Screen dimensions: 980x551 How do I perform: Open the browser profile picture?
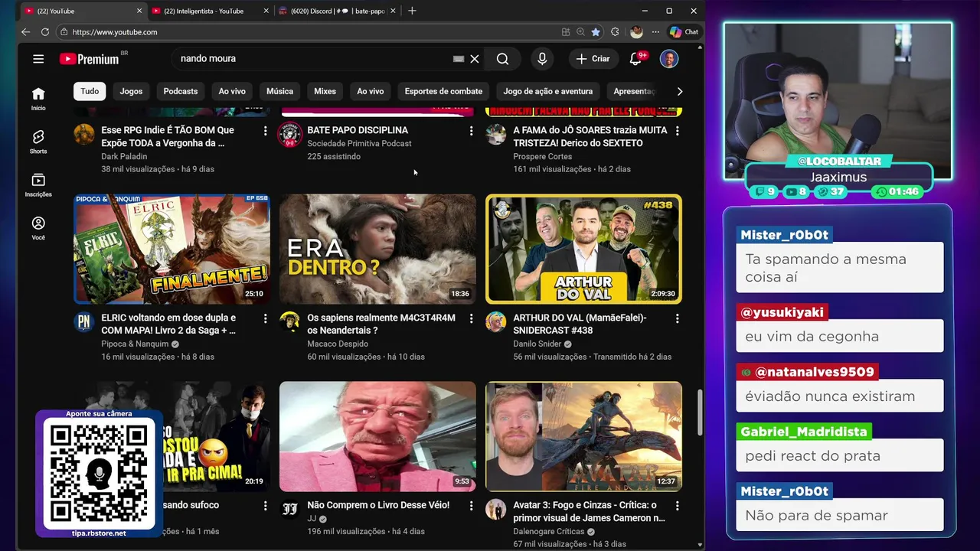(x=636, y=32)
